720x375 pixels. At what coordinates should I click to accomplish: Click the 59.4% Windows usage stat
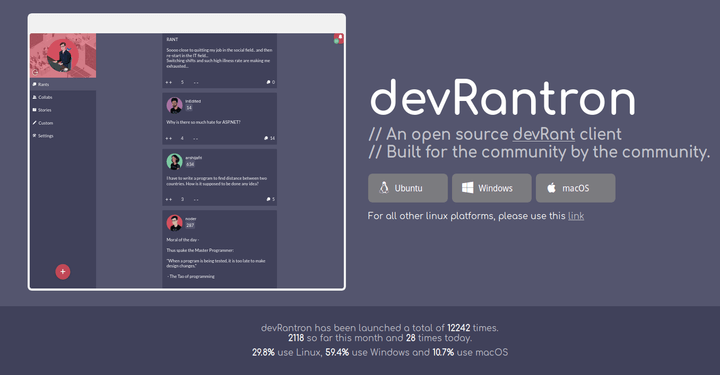(x=337, y=353)
